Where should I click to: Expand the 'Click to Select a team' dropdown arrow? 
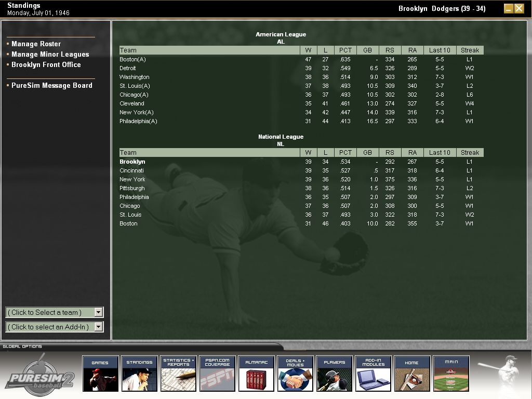click(98, 312)
